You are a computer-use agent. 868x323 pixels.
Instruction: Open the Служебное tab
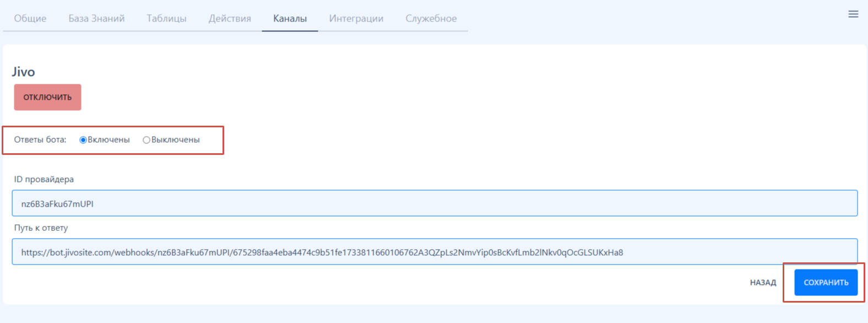tap(431, 18)
